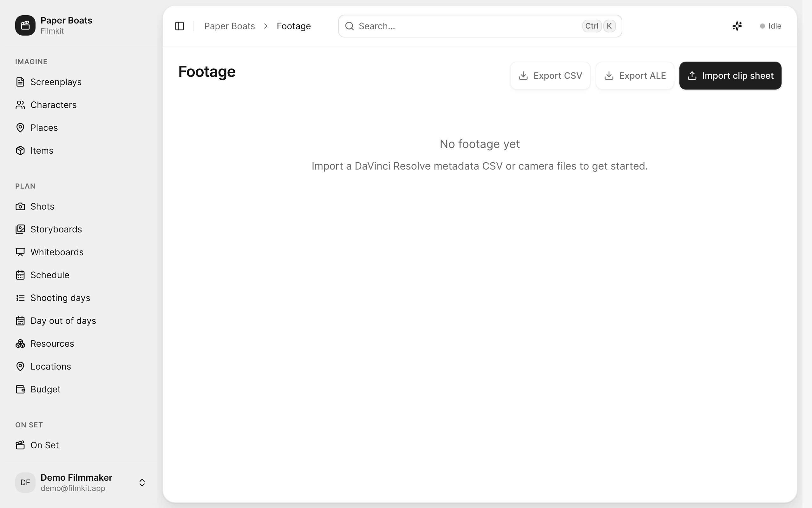Click the Screenplays document icon
Image resolution: width=812 pixels, height=508 pixels.
[x=20, y=82]
